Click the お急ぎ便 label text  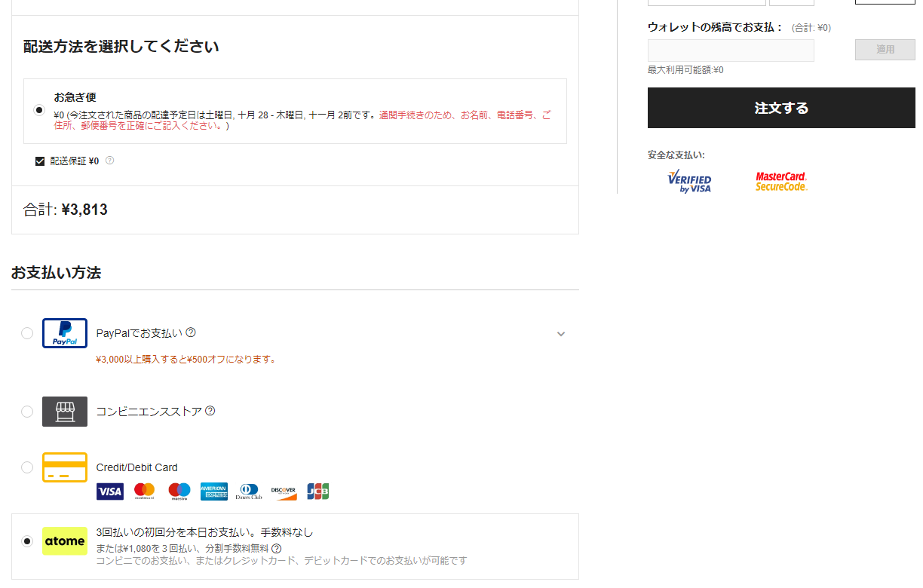tap(75, 97)
